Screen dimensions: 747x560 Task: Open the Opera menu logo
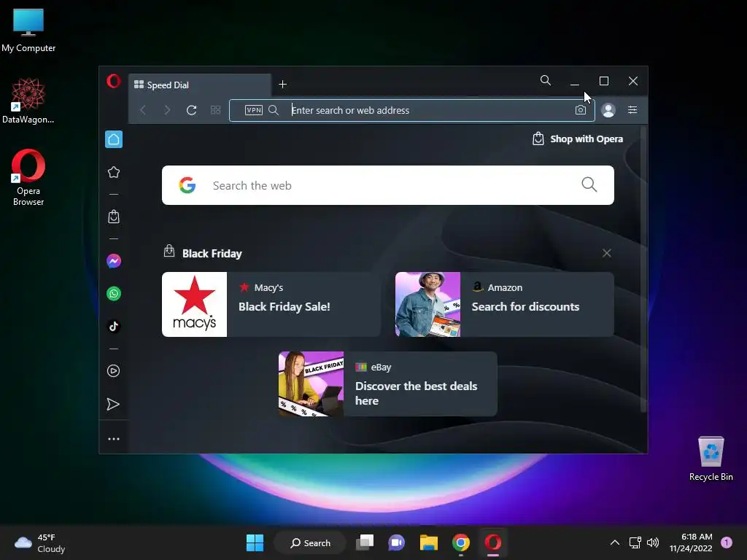(x=113, y=81)
